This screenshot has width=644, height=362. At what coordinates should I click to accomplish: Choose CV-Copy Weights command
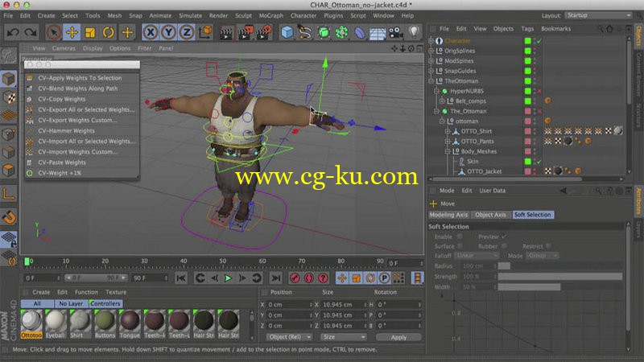(62, 99)
